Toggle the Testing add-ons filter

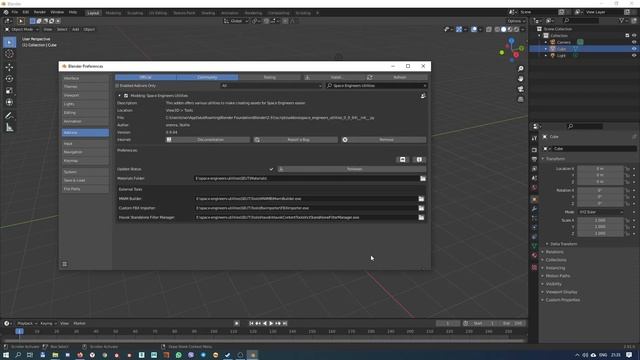(269, 77)
